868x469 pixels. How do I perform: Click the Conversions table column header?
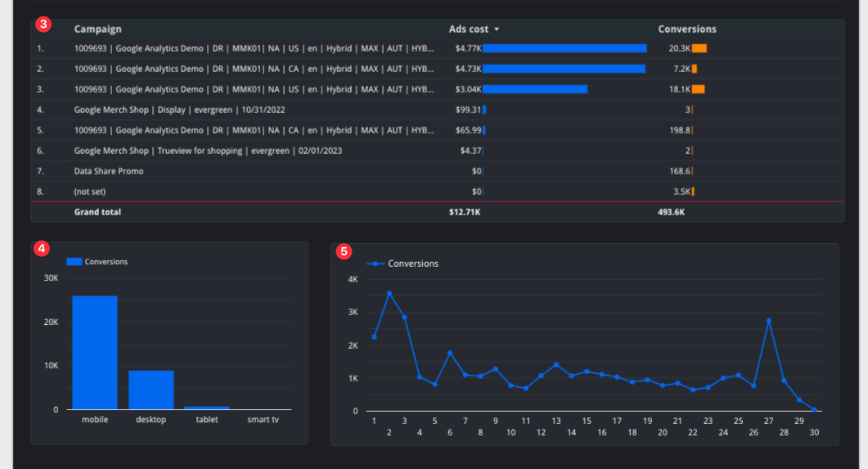tap(687, 29)
